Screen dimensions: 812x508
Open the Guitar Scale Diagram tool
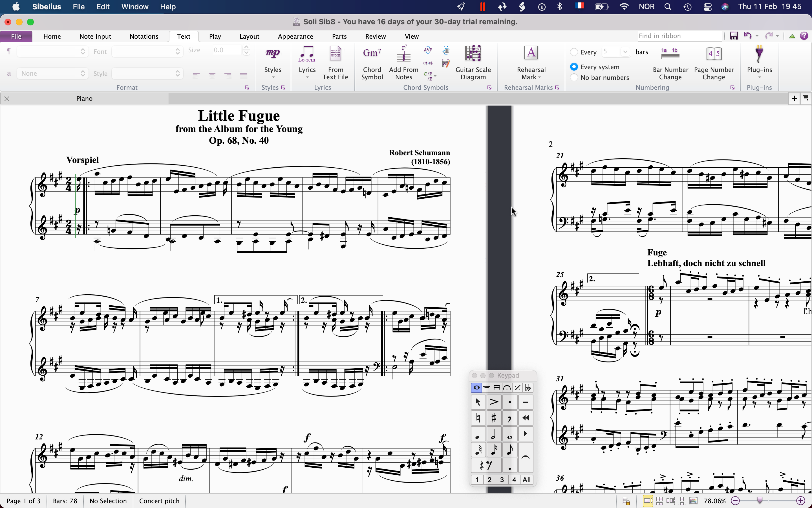(473, 62)
